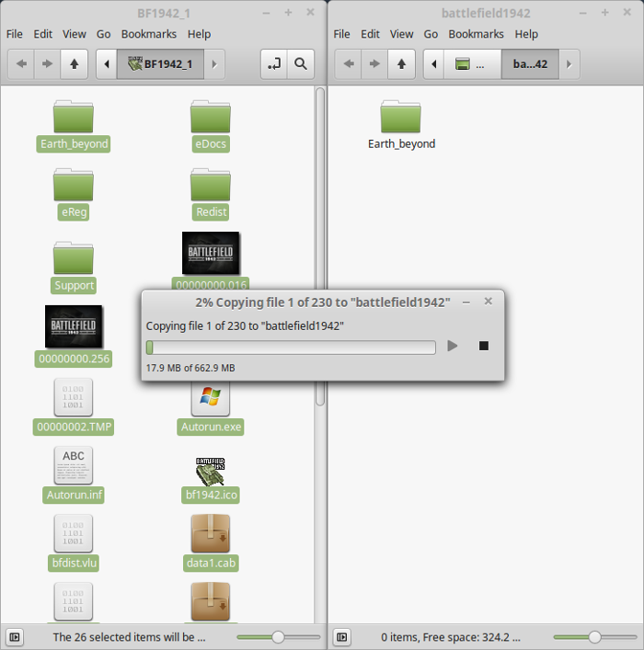
Task: Toggle location entry in BF1942_1 toolbar
Action: pyautogui.click(x=274, y=63)
